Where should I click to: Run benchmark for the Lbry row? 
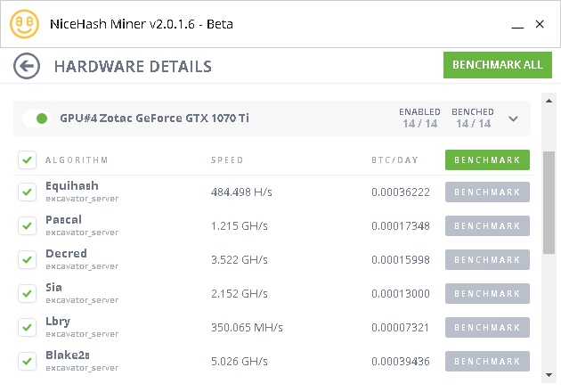(487, 327)
